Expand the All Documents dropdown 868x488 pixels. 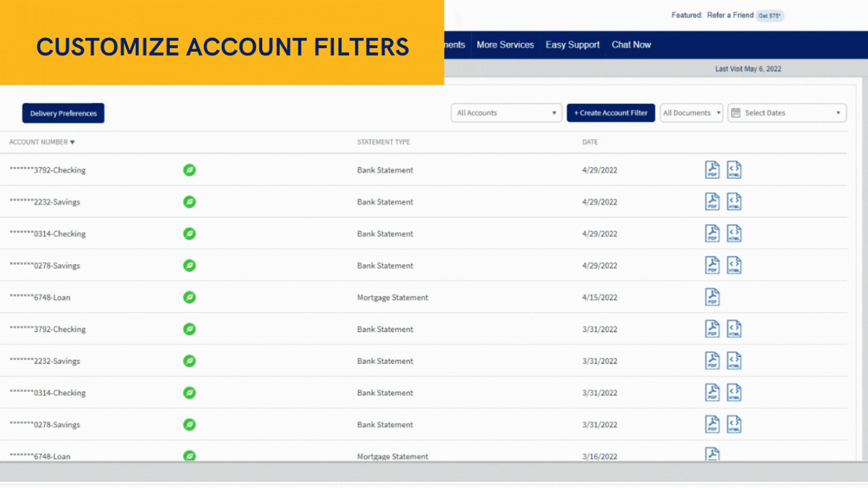tap(691, 112)
